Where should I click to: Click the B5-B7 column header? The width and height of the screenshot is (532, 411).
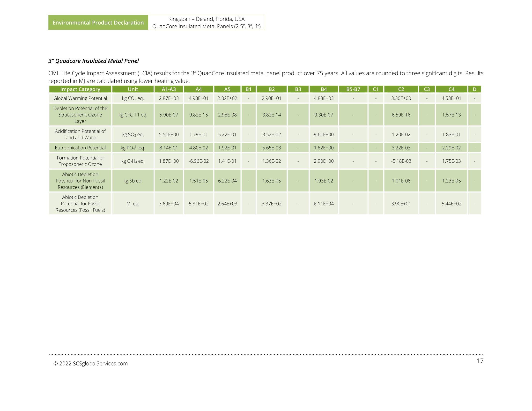point(353,89)
